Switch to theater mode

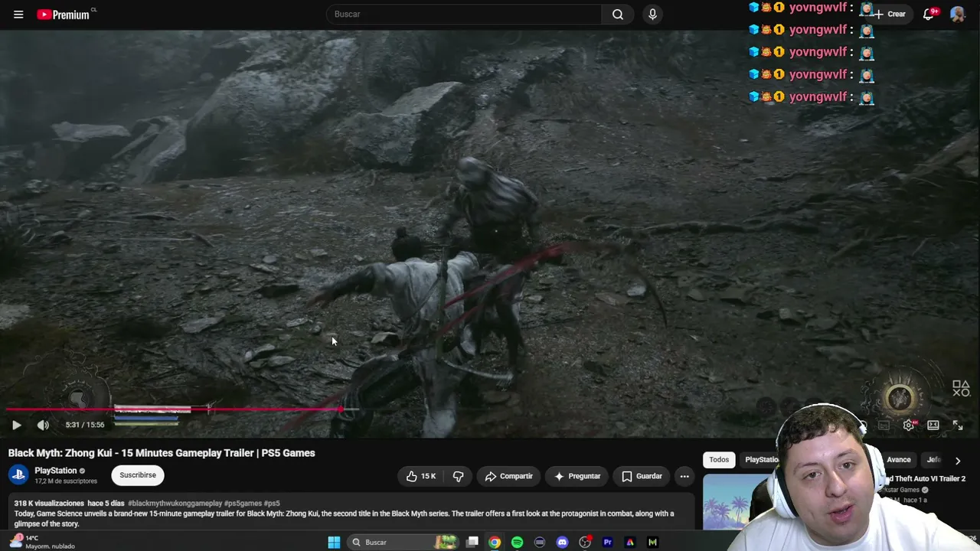933,425
